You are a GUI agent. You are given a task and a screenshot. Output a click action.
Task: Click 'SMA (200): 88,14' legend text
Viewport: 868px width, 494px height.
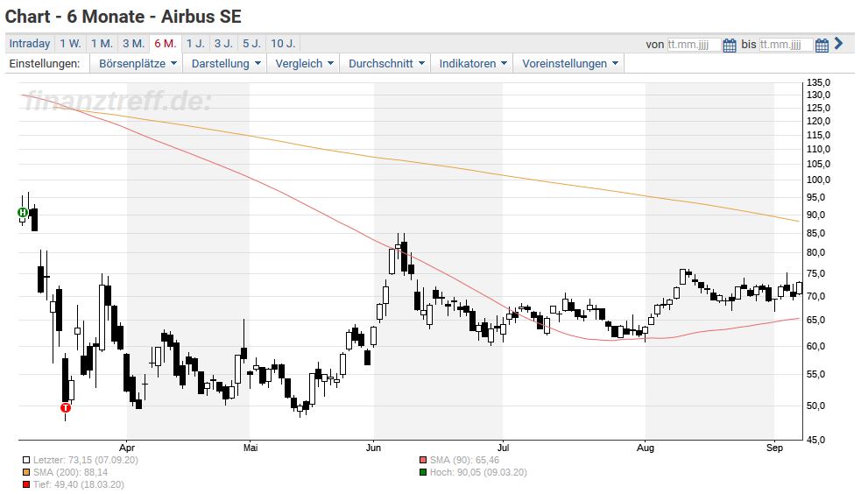tap(70, 472)
